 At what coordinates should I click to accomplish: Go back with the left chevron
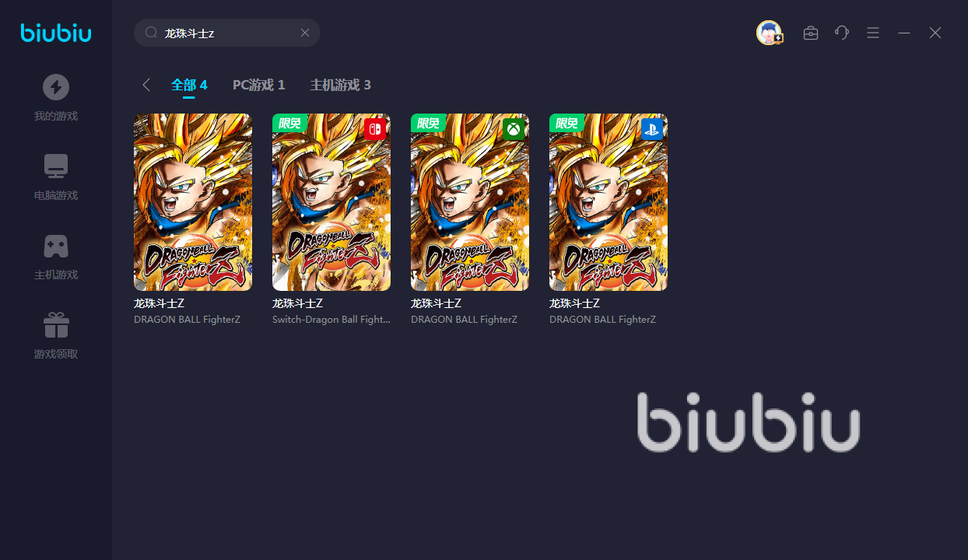click(146, 85)
